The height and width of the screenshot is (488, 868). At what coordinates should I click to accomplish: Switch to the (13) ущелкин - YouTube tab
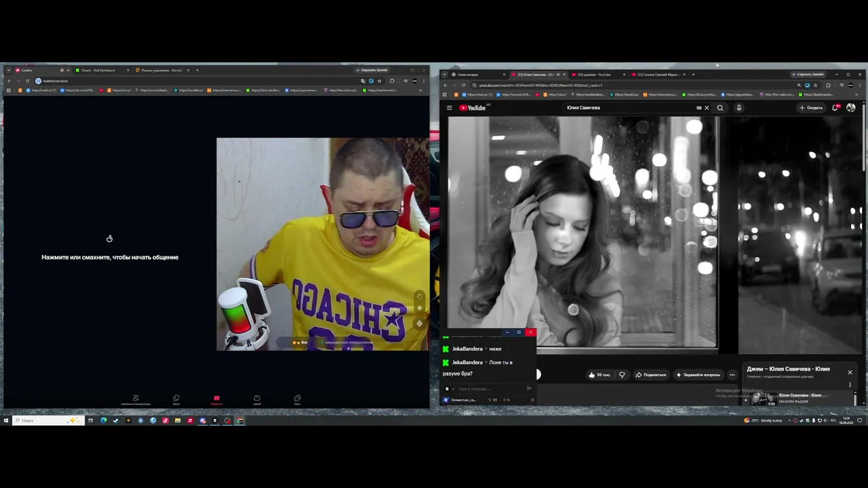(597, 74)
